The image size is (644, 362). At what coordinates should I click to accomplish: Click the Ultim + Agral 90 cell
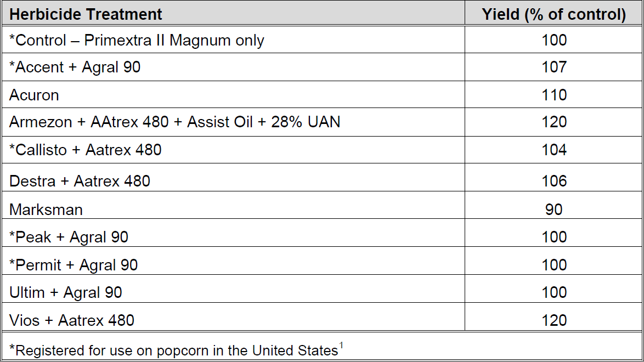(x=66, y=292)
